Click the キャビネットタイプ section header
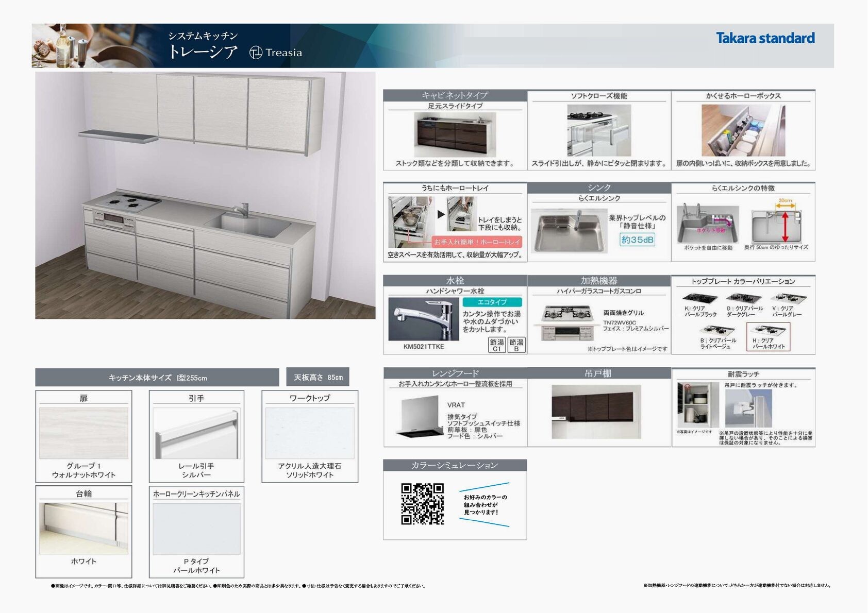Viewport: 868px width, 613px height. [x=455, y=95]
